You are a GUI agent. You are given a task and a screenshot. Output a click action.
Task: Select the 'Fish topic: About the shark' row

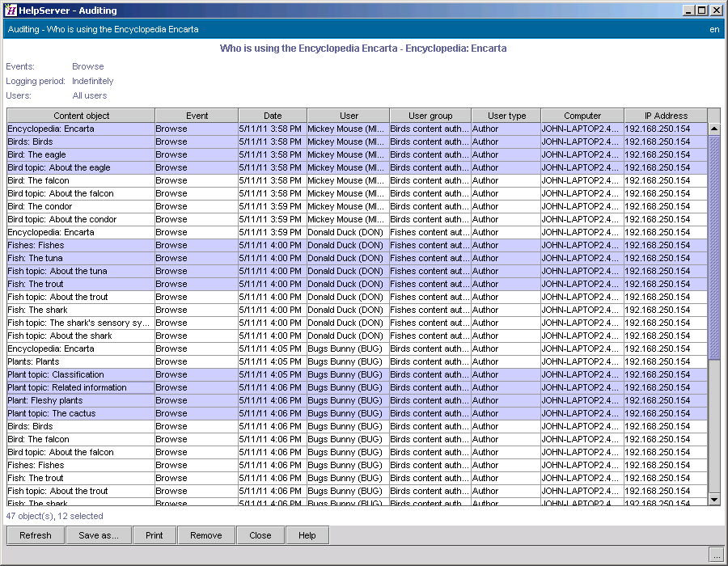point(81,336)
